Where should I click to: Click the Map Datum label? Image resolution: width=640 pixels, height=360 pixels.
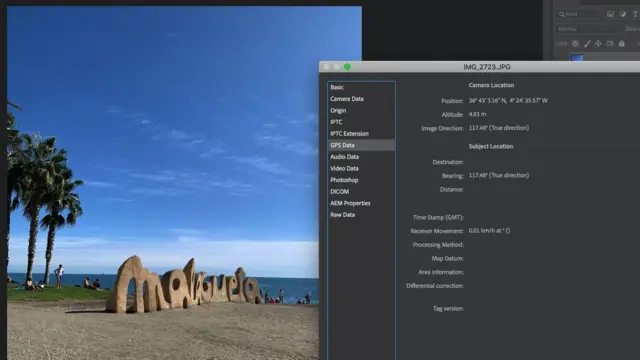point(447,258)
